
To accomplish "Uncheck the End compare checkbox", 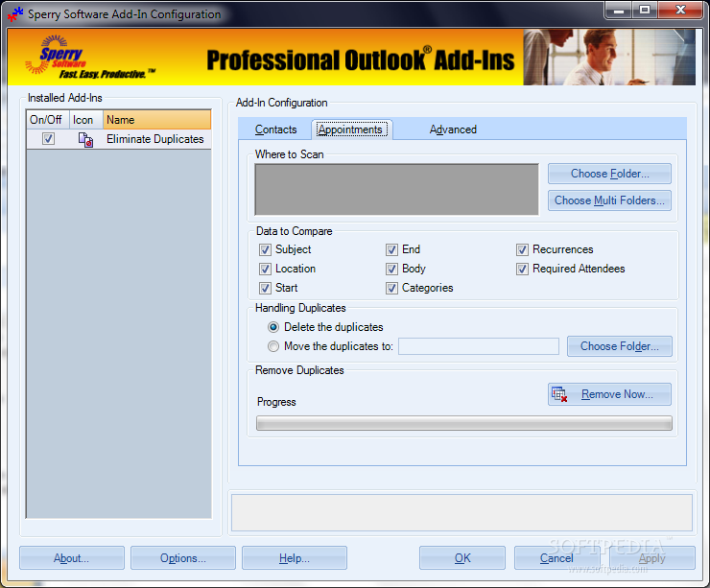I will (391, 249).
